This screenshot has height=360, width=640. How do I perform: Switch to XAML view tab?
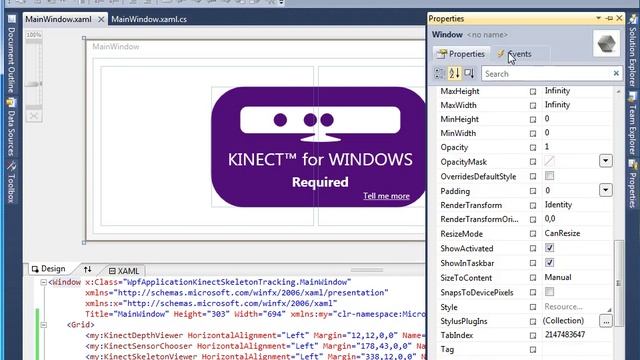point(124,271)
